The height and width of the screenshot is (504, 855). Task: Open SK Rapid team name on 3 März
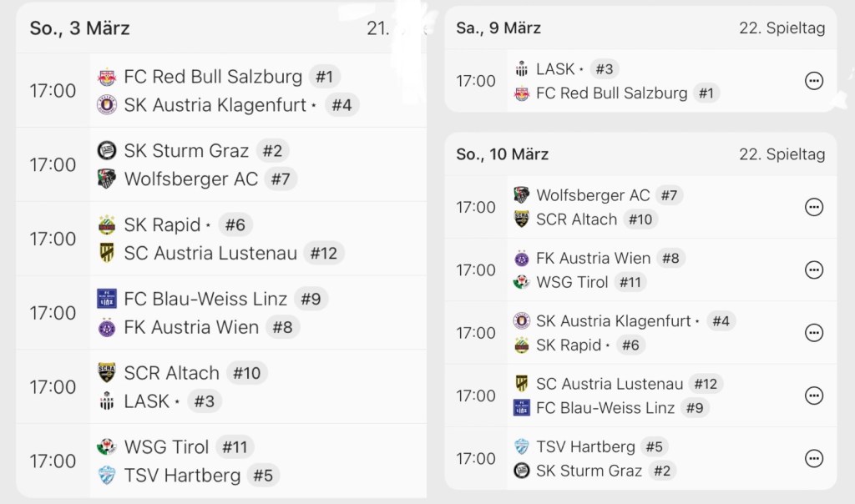(162, 225)
